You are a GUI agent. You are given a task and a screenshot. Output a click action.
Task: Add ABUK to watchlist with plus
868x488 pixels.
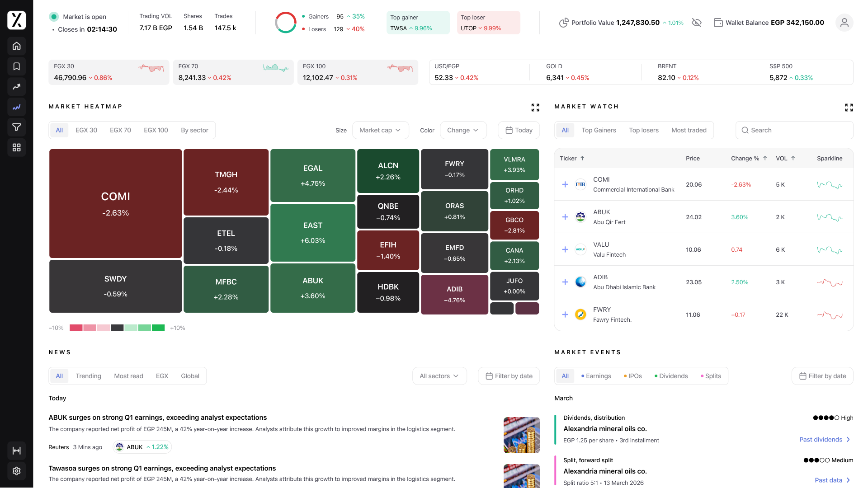565,217
